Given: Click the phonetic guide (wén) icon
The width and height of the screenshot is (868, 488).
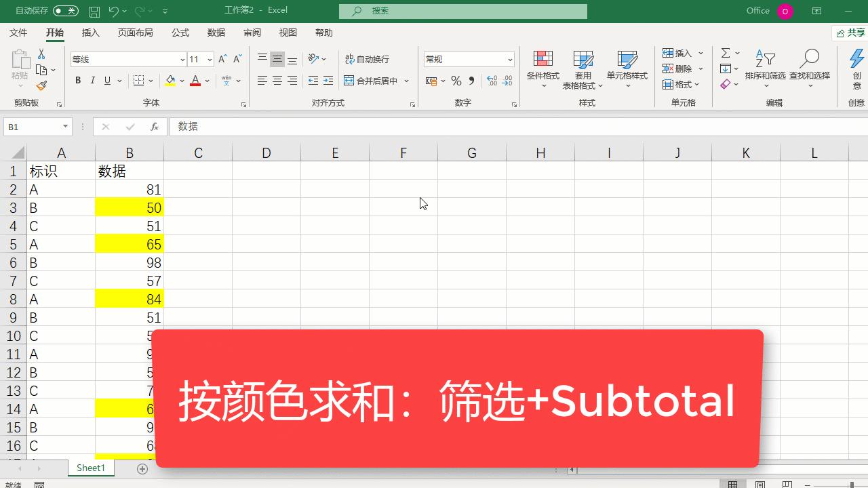Looking at the screenshot, I should coord(226,81).
